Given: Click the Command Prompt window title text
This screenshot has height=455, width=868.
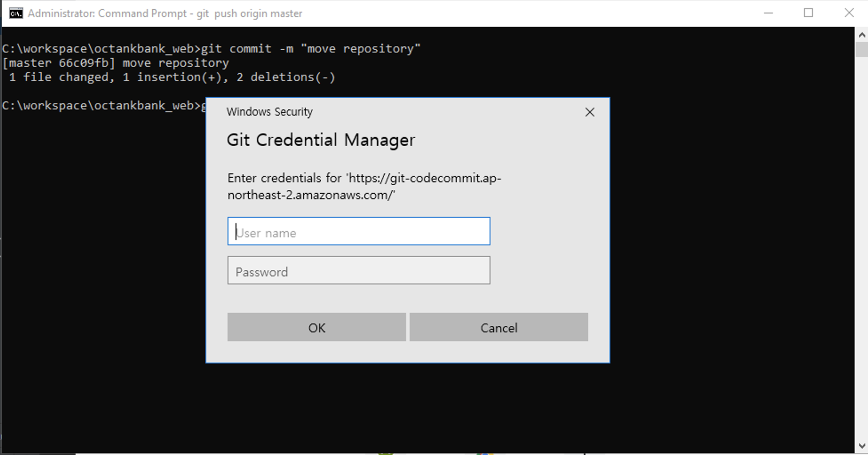Looking at the screenshot, I should pos(165,13).
